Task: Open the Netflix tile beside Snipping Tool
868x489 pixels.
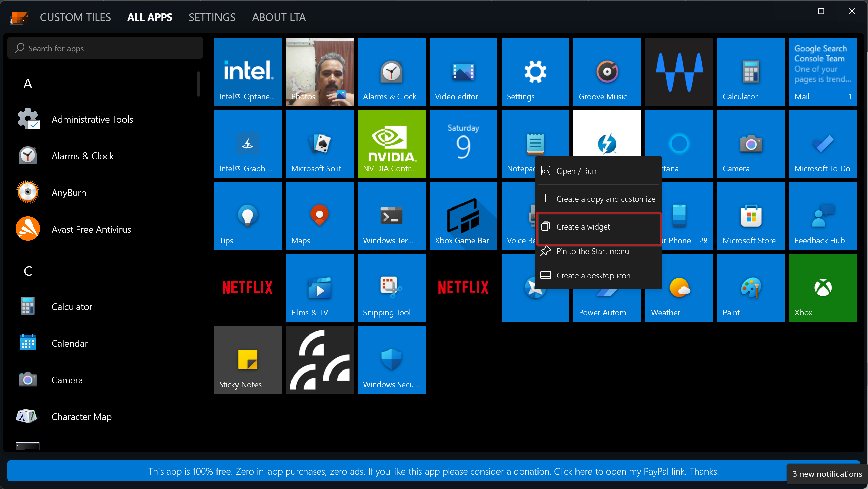Action: pos(463,288)
